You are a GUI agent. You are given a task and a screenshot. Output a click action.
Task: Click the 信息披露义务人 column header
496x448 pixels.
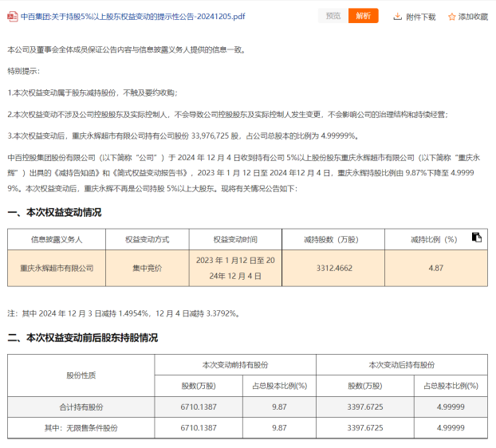coord(57,238)
